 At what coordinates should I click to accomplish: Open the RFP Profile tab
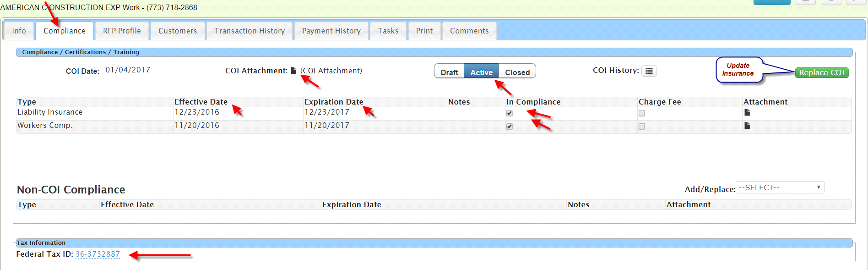tap(122, 31)
